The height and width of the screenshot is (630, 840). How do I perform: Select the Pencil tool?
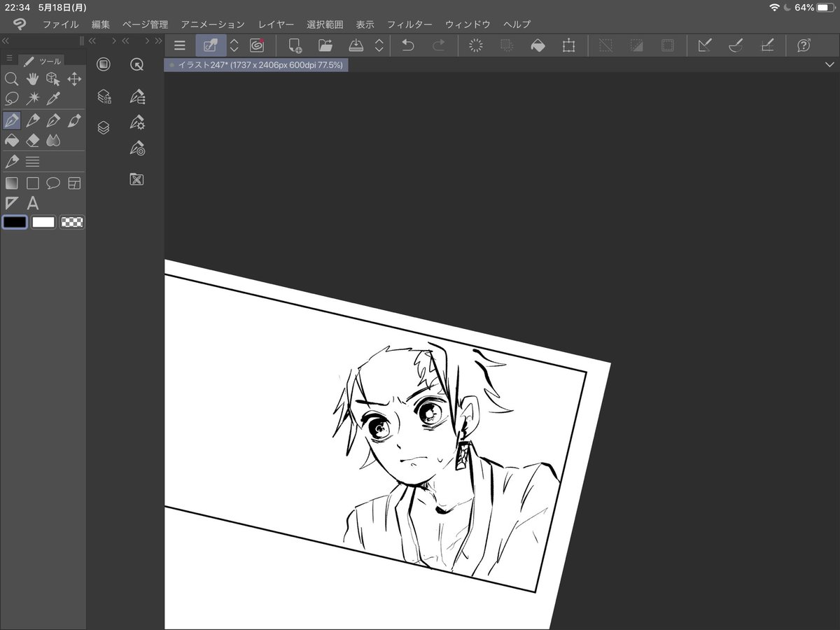(32, 120)
